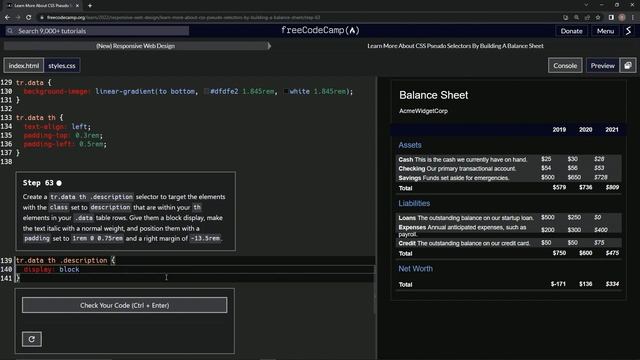640x360 pixels.
Task: Click the $-171 Net Worth total value
Action: coord(558,284)
